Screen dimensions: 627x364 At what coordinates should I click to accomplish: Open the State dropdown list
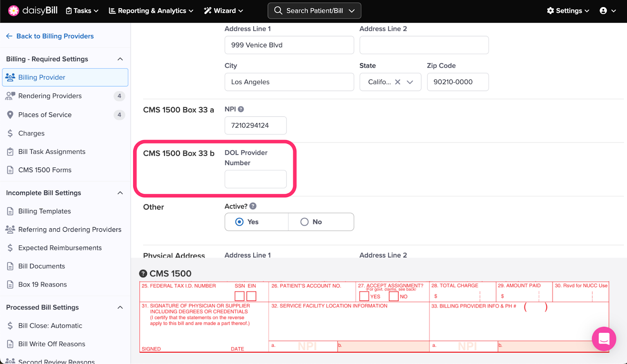coord(410,82)
